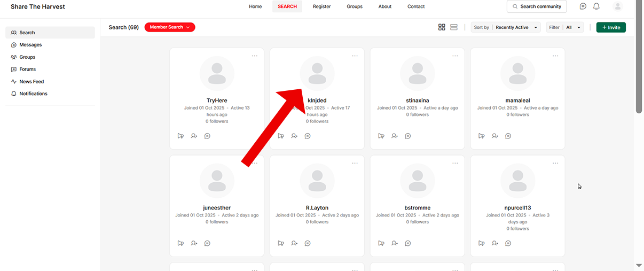Expand the red Member Search dropdown
Screen dimensions: 644x271
[170, 27]
